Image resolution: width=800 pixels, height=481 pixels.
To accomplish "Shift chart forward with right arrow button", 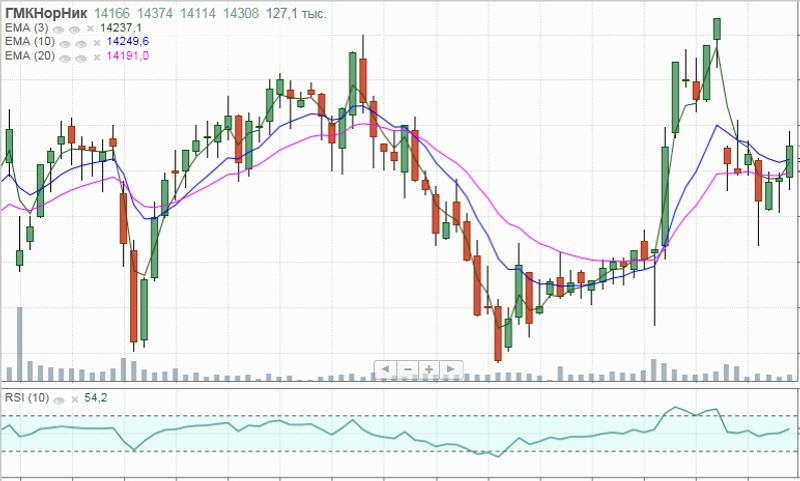I will 452,369.
